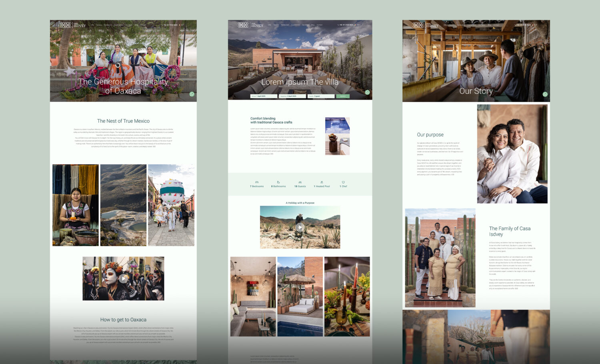Open the aerial mountain pools photo

click(124, 205)
